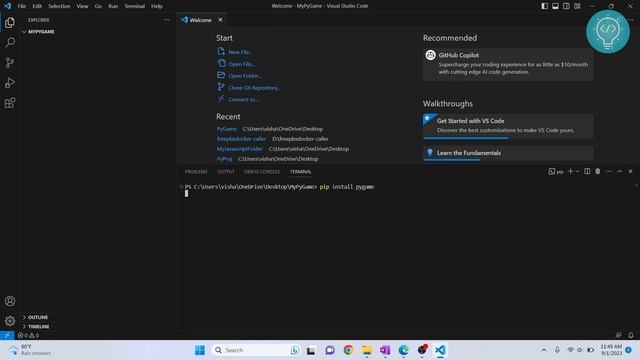Open the notifications bell in status bar
The width and height of the screenshot is (640, 360).
[631, 335]
